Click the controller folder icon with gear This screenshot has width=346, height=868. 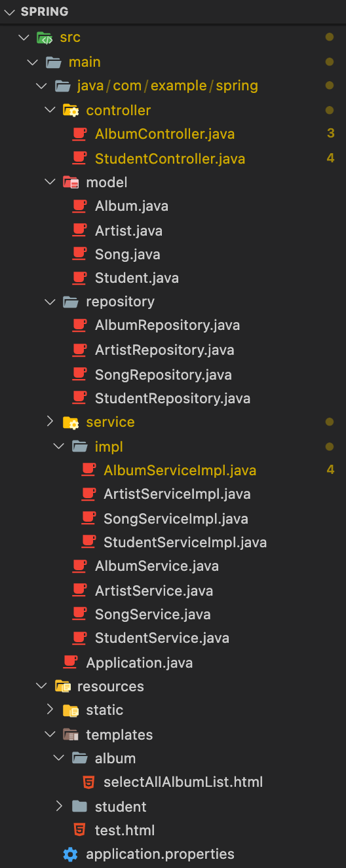click(70, 110)
